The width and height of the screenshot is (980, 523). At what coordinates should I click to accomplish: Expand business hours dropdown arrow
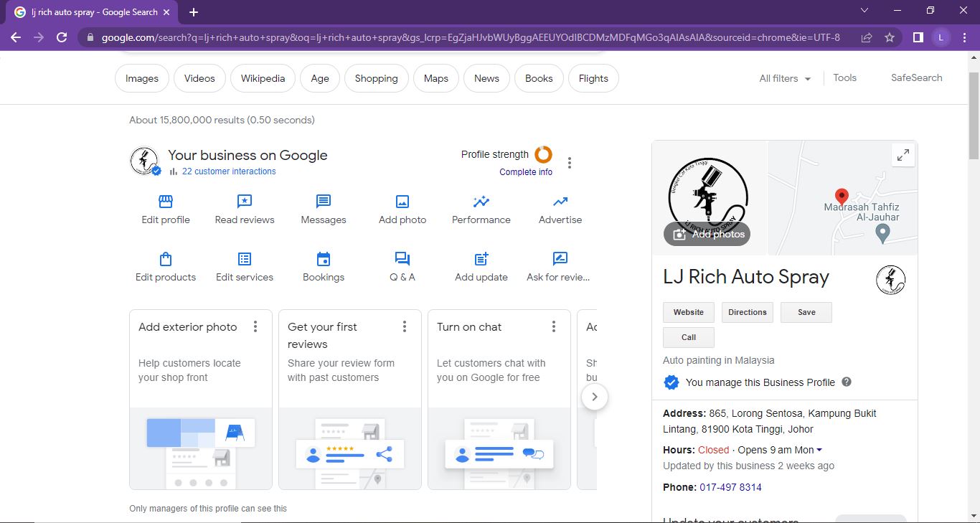click(x=819, y=451)
